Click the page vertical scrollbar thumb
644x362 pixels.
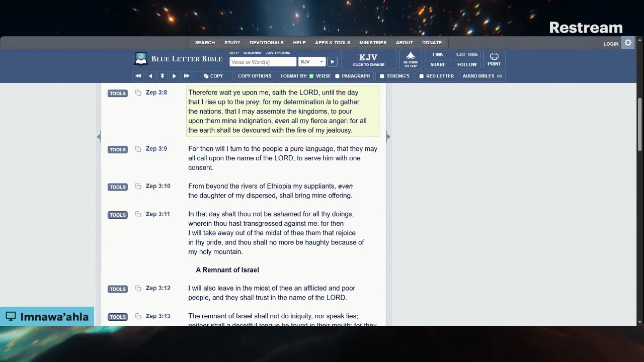(x=639, y=123)
